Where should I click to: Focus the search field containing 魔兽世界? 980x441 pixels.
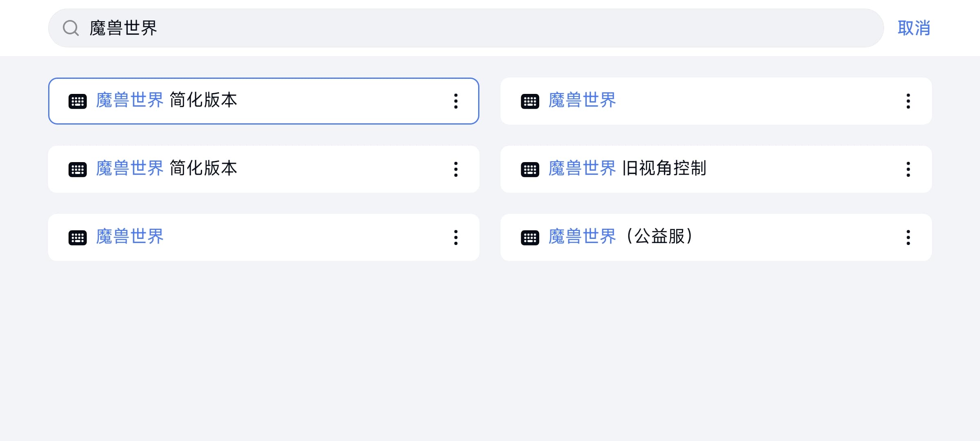point(466,28)
